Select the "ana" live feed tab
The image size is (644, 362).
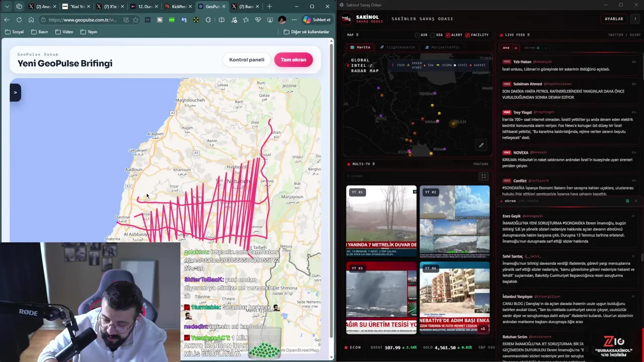click(x=506, y=48)
